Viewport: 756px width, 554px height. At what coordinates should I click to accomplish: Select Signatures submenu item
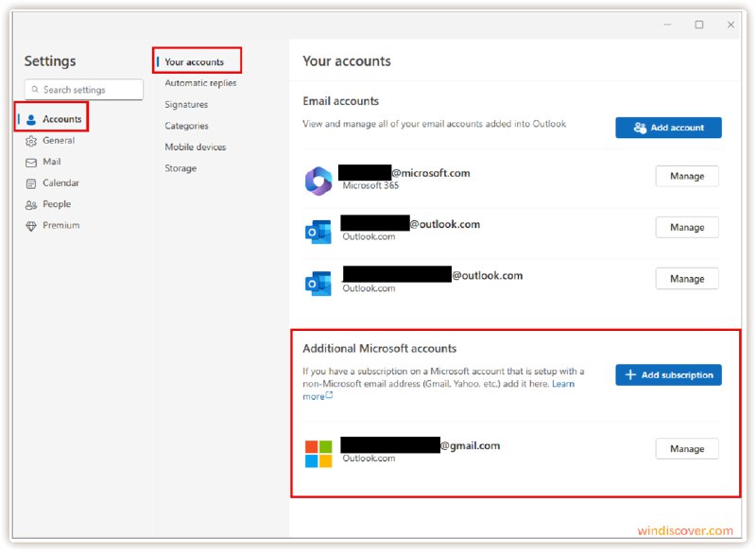click(x=186, y=104)
